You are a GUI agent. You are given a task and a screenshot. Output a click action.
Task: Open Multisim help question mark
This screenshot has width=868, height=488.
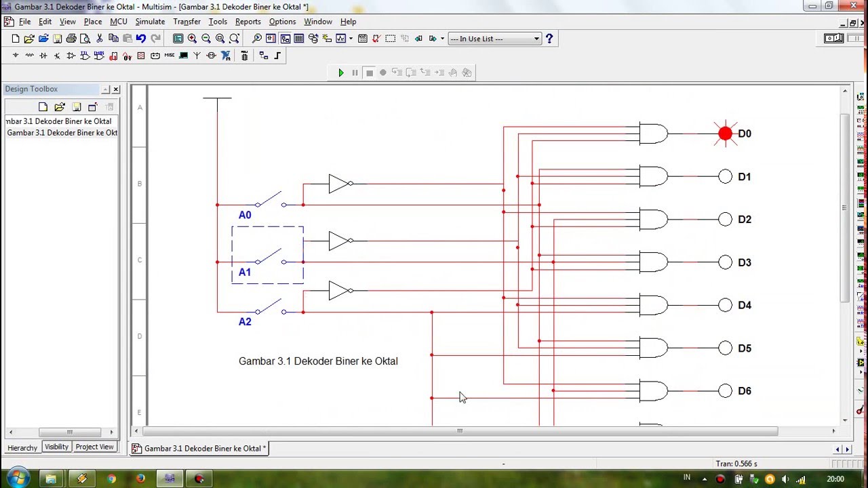pos(549,39)
